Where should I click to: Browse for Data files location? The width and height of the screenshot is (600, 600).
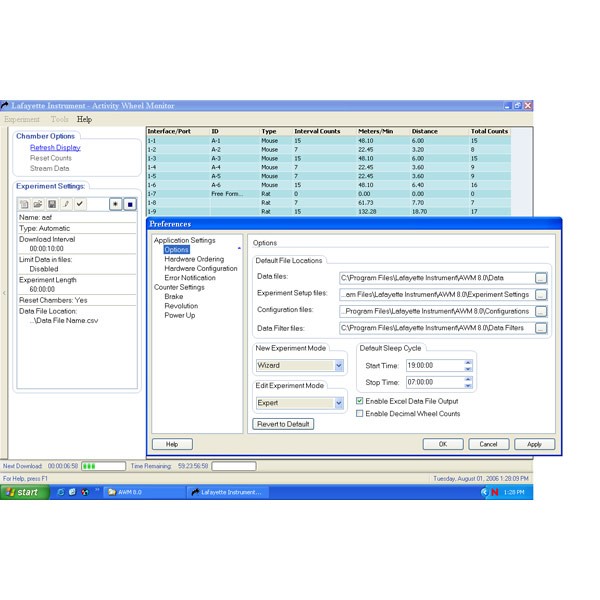tap(541, 278)
